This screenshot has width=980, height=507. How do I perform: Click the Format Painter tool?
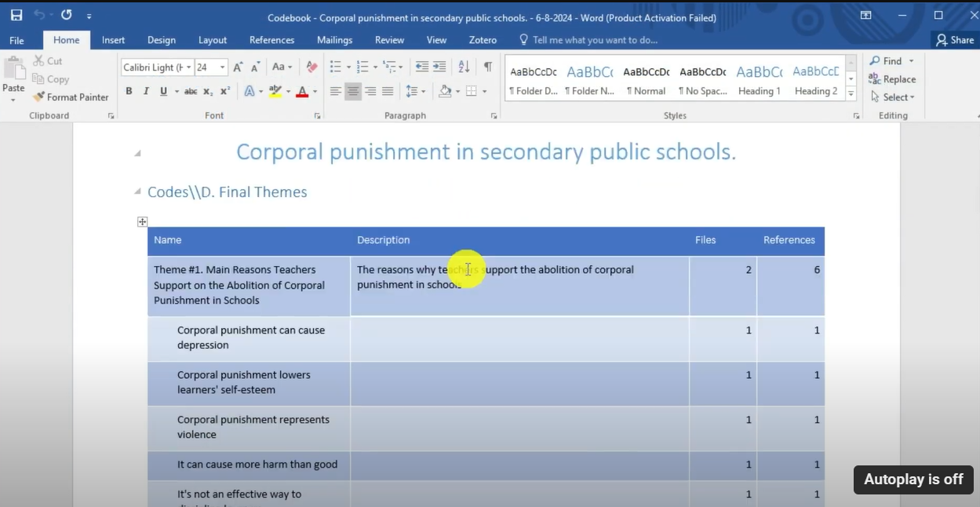pos(71,97)
